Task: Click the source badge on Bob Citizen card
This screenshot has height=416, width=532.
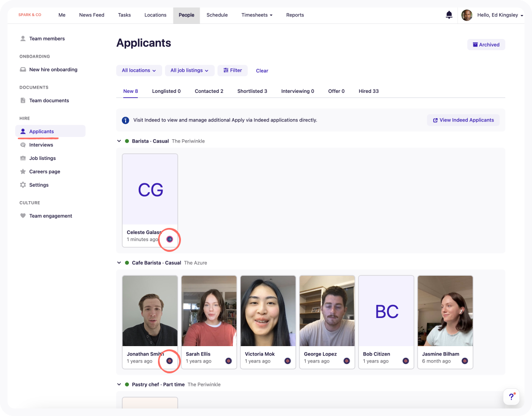Action: coord(406,361)
